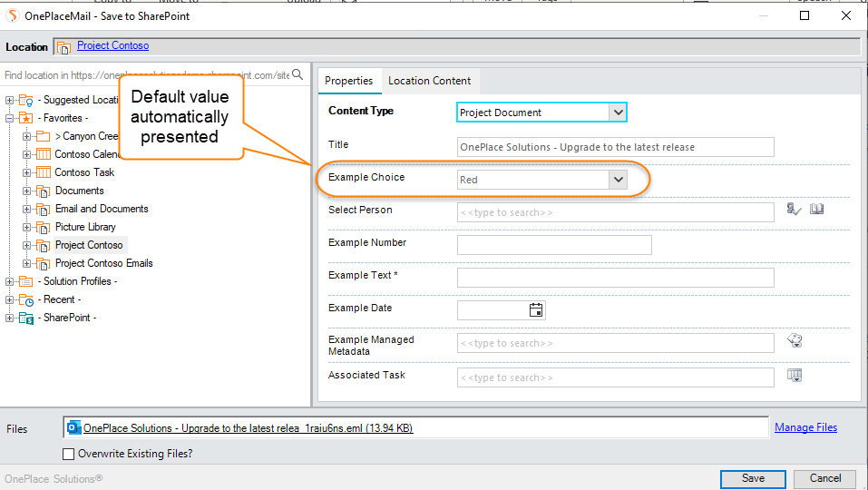This screenshot has width=868, height=490.
Task: Open the OnePlace Solutions .eml file link
Action: point(248,428)
